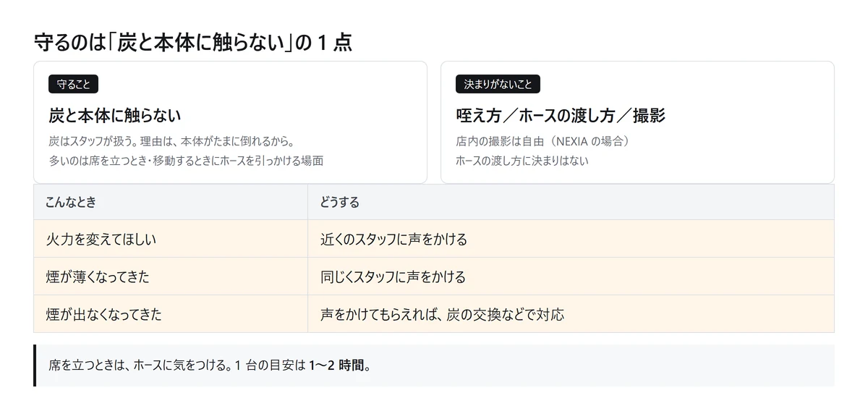This screenshot has width=868, height=414.
Task: Click the line 炭はスタッフが扱う。理由は、本体がたまに倒れるから。
Action: 171,141
